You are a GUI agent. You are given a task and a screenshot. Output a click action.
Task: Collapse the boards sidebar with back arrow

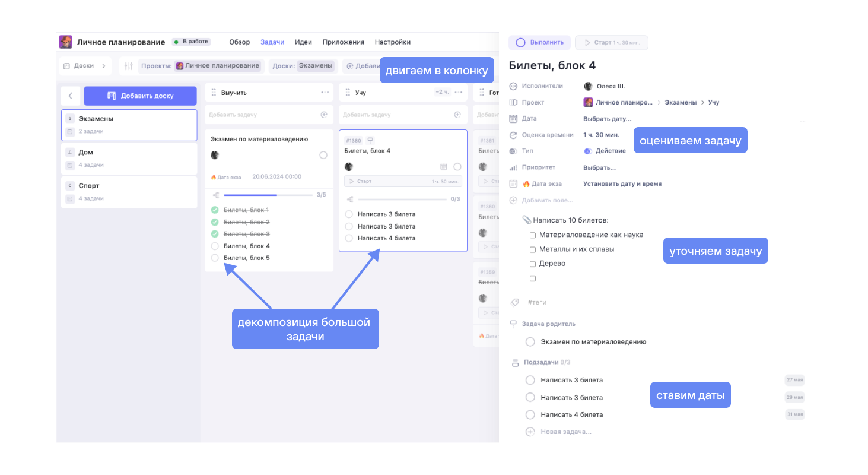(70, 96)
